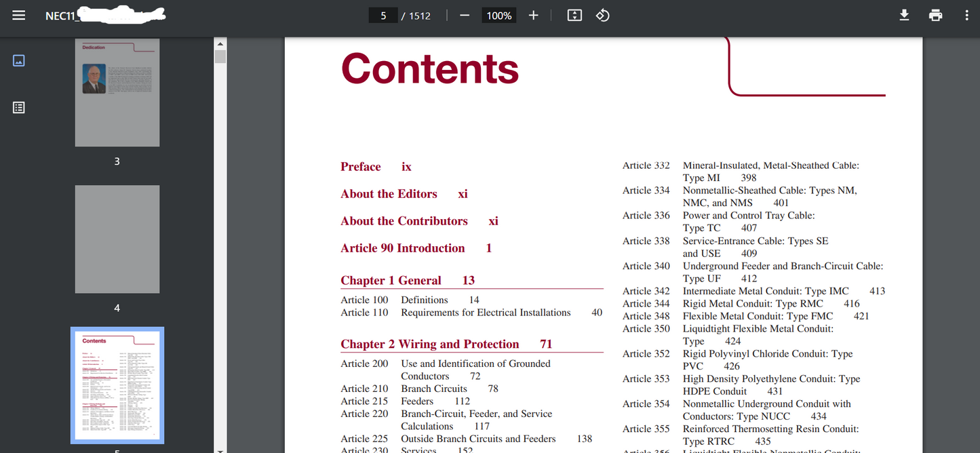
Task: Click the page number input field
Action: click(383, 15)
